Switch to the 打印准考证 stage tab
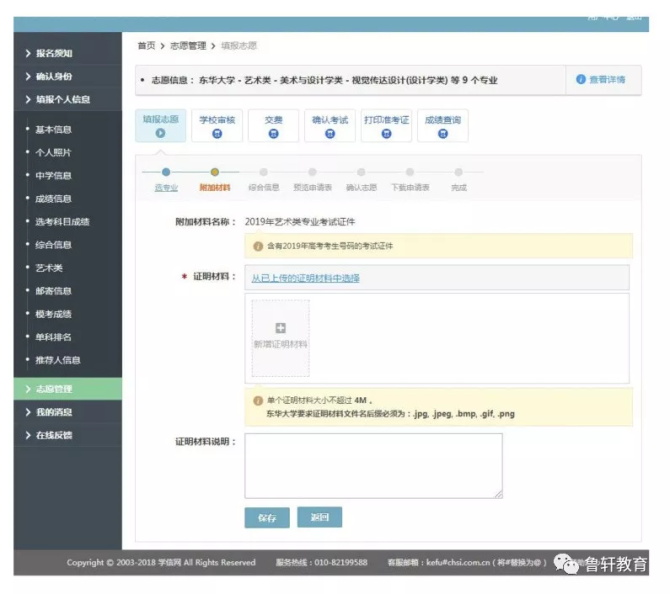 (x=386, y=126)
